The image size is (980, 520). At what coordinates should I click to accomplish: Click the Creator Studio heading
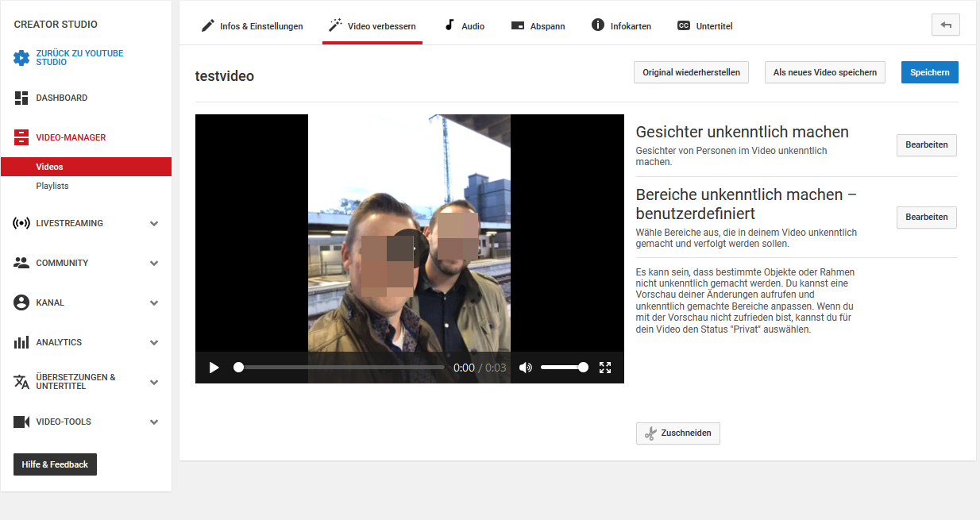(56, 25)
